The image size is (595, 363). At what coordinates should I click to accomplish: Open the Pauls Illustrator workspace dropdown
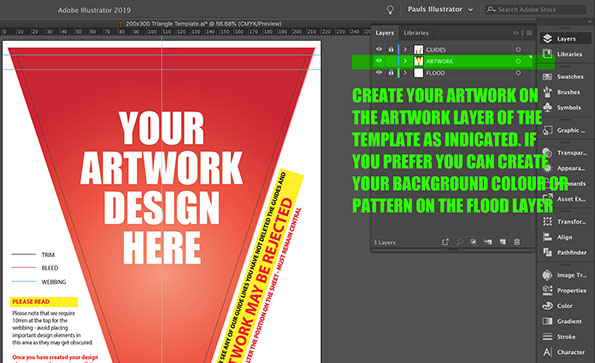(440, 9)
